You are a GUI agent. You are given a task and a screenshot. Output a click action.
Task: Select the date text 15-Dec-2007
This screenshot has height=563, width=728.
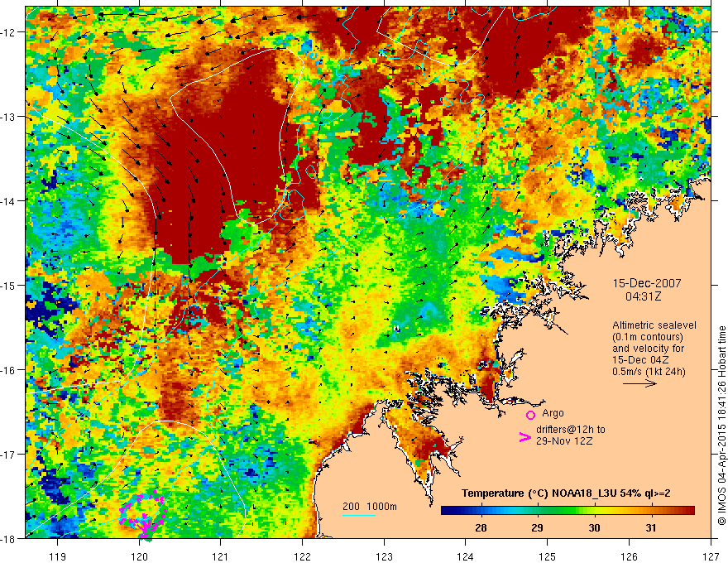click(x=647, y=283)
